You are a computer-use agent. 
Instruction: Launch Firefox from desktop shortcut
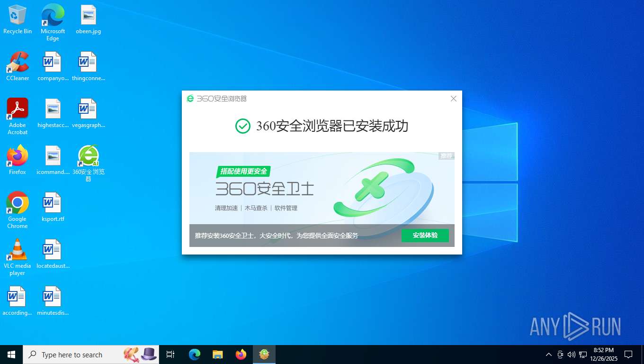tap(18, 160)
